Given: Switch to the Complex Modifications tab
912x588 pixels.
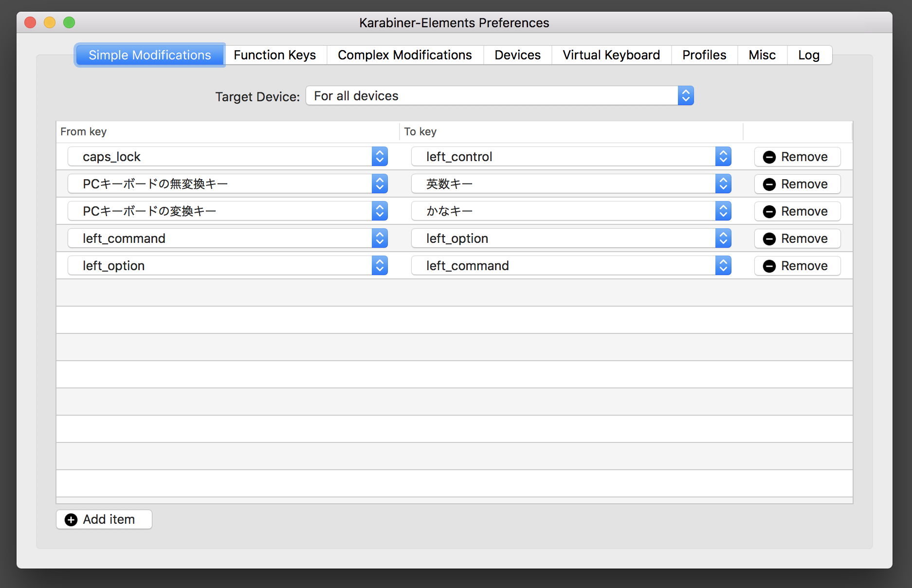Looking at the screenshot, I should pyautogui.click(x=404, y=55).
